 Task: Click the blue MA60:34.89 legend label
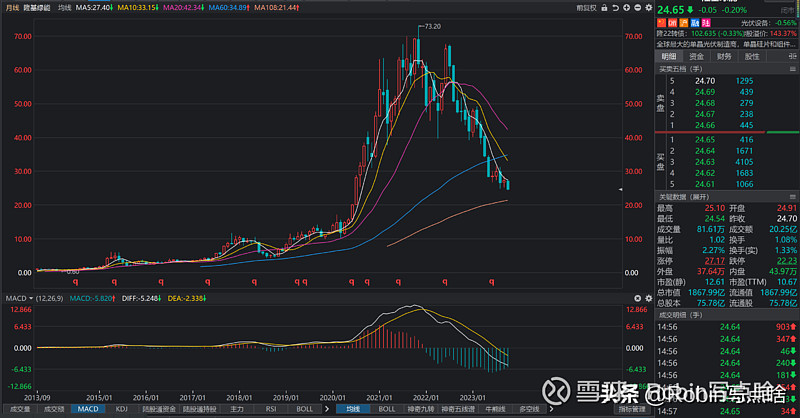(x=229, y=8)
